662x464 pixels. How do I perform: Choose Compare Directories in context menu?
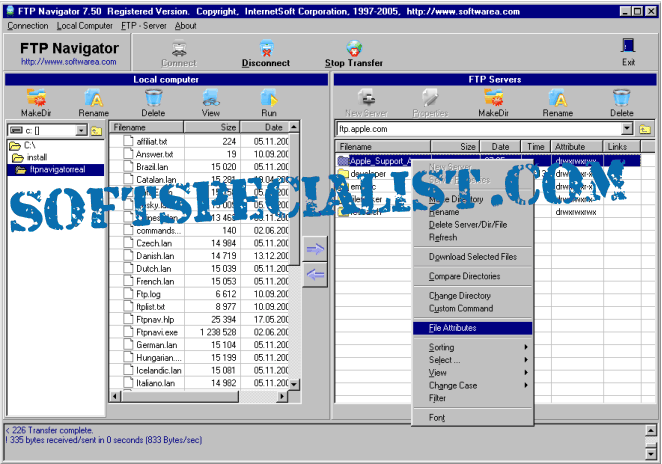[x=472, y=276]
